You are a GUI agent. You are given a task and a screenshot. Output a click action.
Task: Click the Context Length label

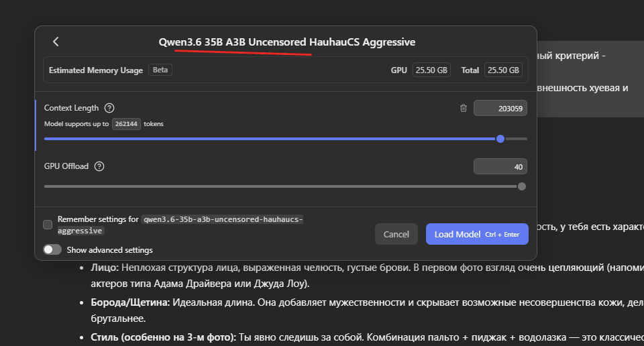point(72,108)
